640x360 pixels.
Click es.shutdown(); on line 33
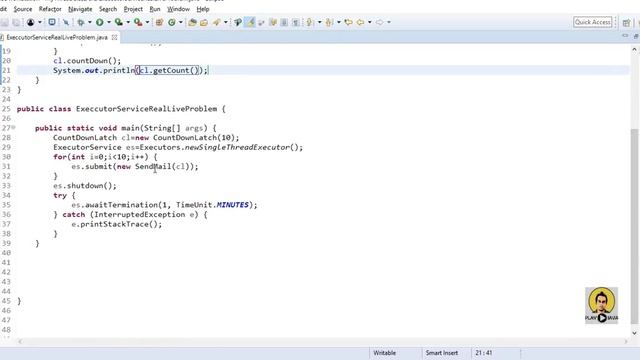click(84, 186)
